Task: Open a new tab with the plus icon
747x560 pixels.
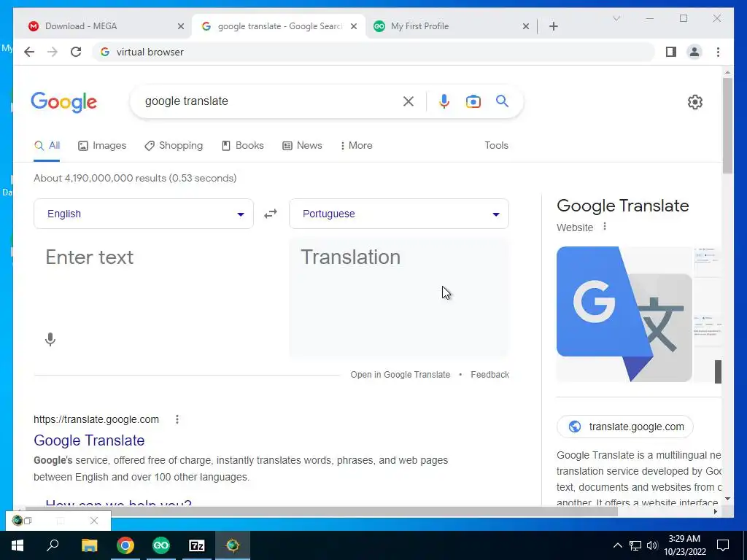Action: click(553, 26)
